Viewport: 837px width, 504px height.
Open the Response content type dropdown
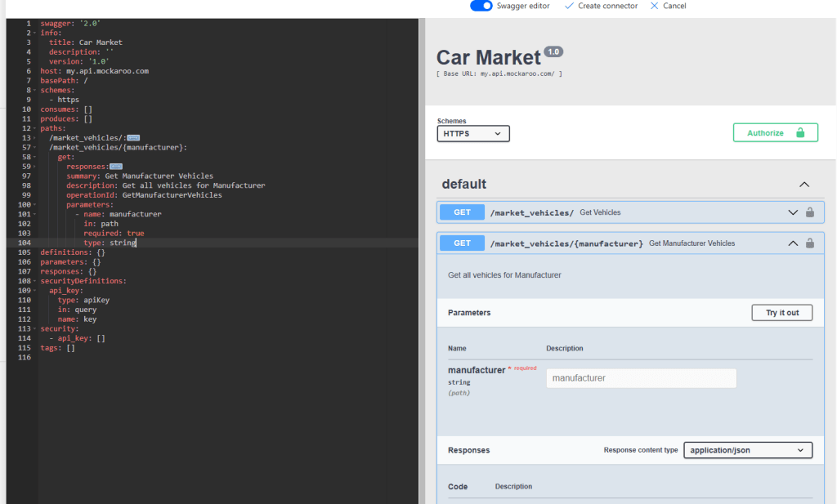click(747, 450)
